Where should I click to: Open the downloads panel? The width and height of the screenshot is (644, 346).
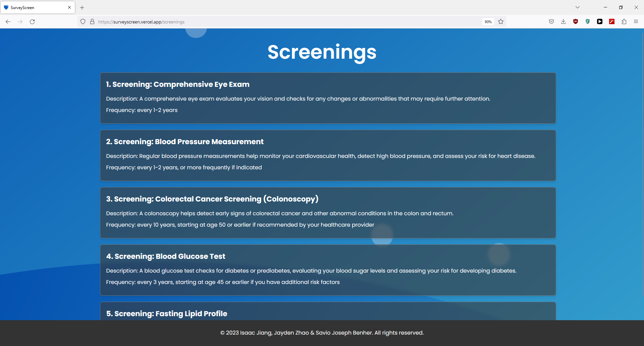(x=563, y=22)
